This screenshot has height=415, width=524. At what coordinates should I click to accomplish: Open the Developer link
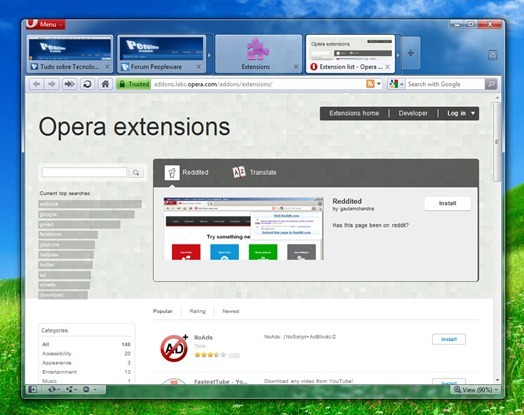tap(413, 113)
